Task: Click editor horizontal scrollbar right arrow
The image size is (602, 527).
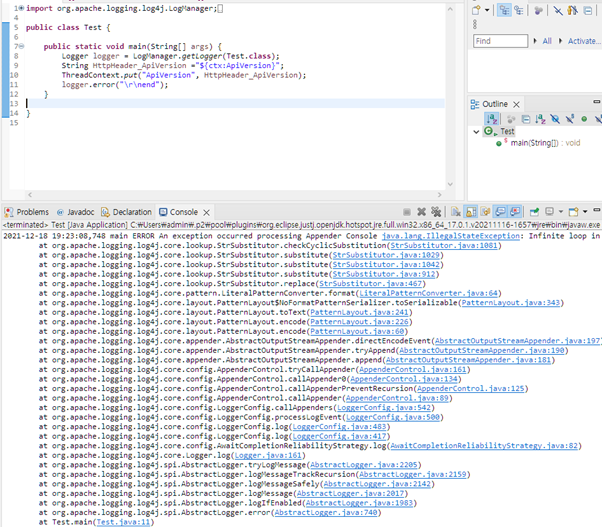Action: (x=440, y=195)
